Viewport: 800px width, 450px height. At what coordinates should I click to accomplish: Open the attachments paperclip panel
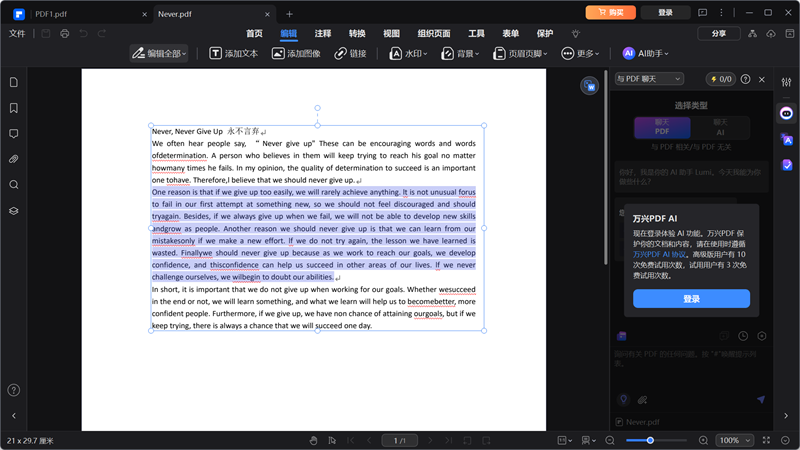[14, 159]
